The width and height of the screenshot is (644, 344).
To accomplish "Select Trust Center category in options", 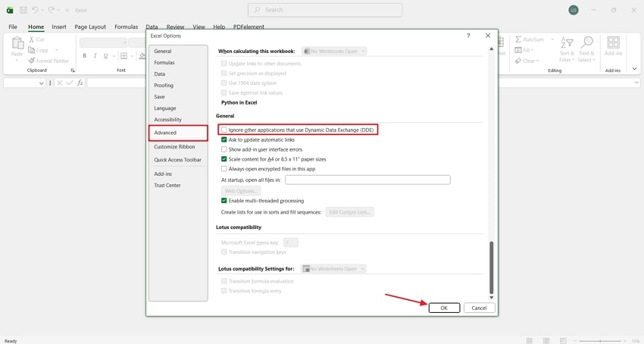I will point(178,186).
